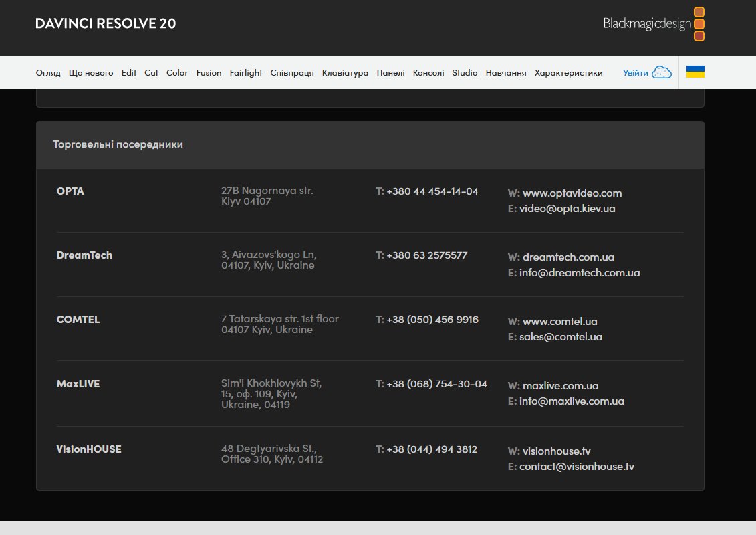
Task: Select the VisionHOUSE reseller name
Action: click(89, 449)
